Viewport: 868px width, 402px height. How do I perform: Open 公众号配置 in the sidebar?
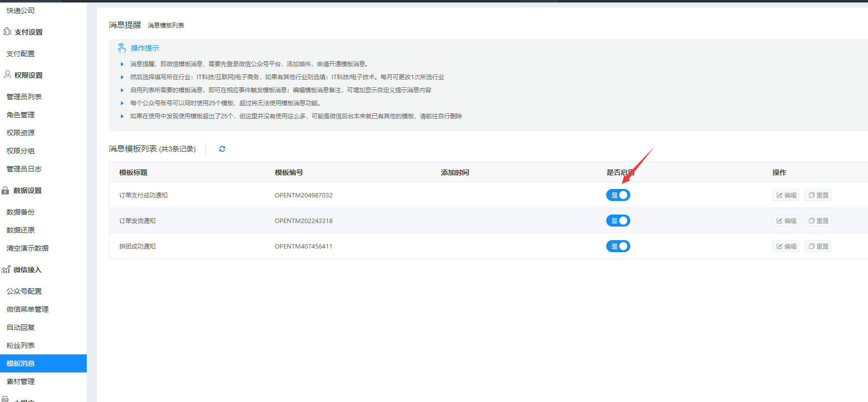[x=24, y=291]
